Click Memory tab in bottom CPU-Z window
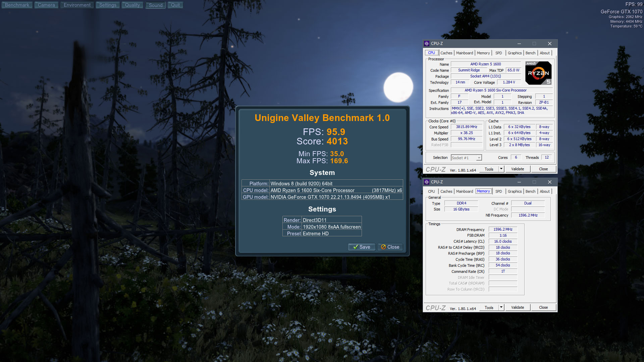The height and width of the screenshot is (362, 644). pos(483,191)
